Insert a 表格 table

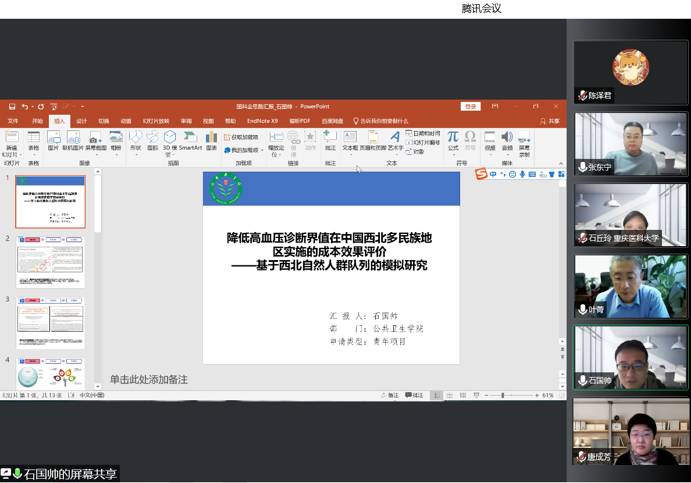(x=33, y=140)
